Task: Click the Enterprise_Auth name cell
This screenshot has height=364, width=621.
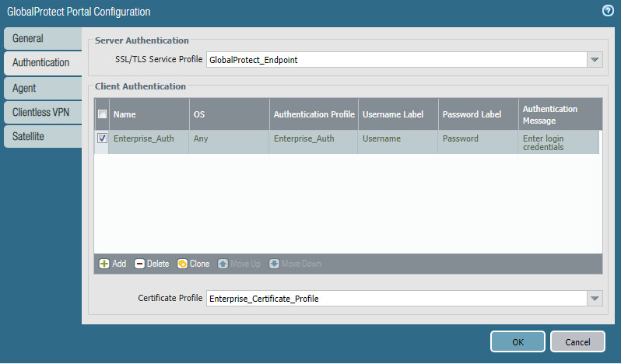Action: coord(143,138)
